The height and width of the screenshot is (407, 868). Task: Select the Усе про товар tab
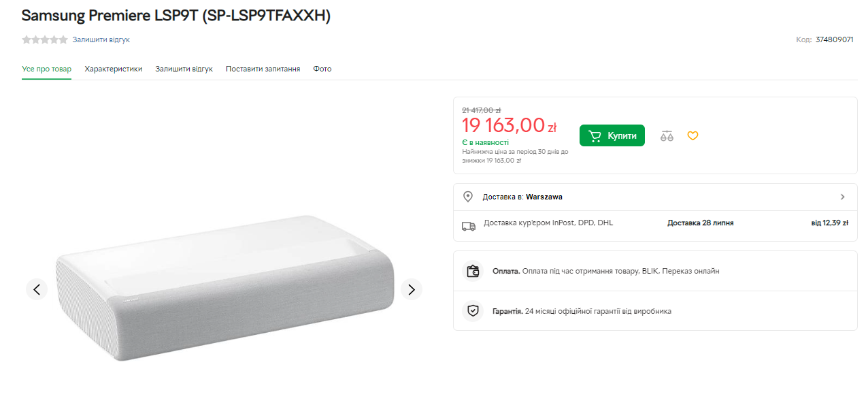point(46,69)
